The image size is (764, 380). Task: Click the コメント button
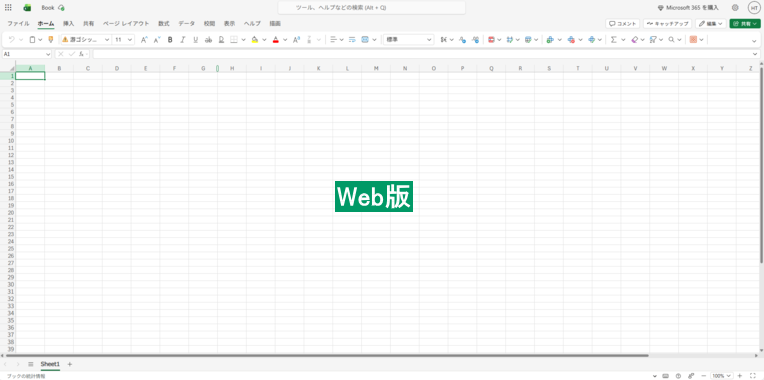point(623,23)
